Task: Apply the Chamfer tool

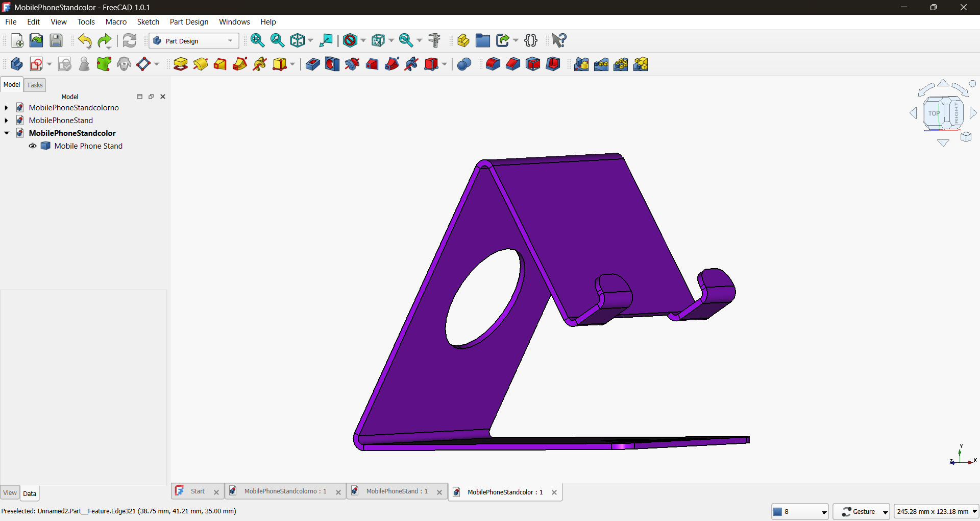Action: click(x=512, y=64)
